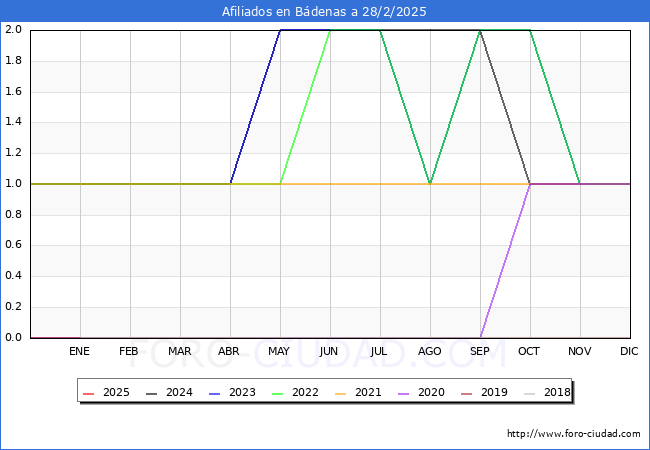
Task: Click the NOV month axis label
Action: 580,351
